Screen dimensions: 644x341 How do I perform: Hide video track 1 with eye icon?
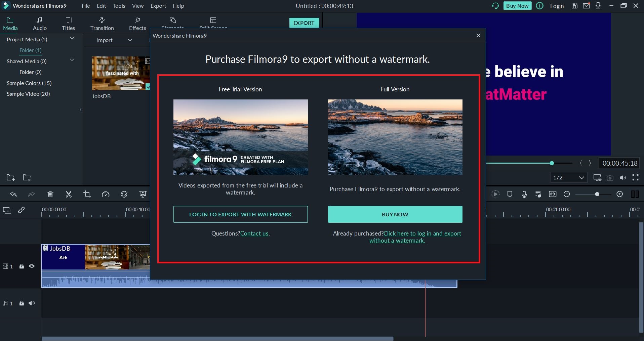[x=32, y=266]
